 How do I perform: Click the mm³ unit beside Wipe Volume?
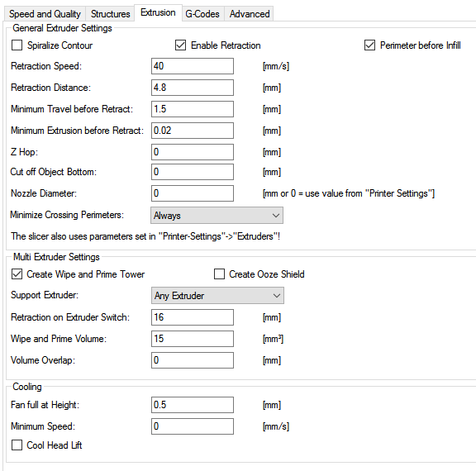click(273, 339)
